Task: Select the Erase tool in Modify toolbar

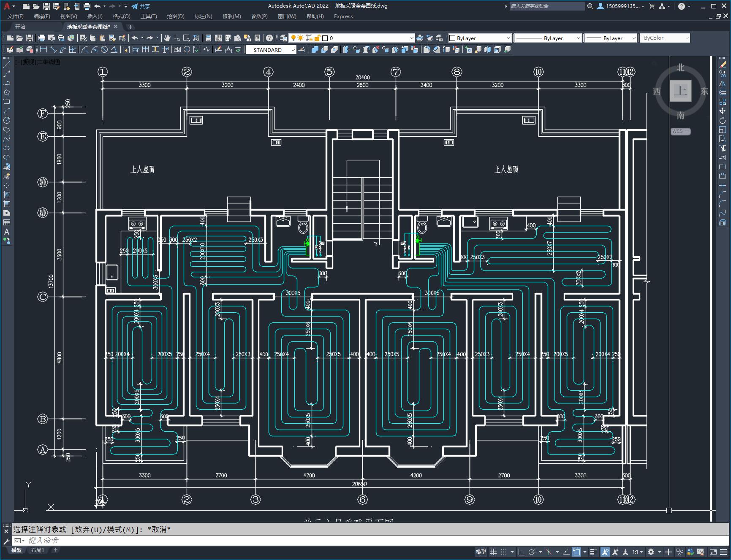Action: pyautogui.click(x=723, y=65)
